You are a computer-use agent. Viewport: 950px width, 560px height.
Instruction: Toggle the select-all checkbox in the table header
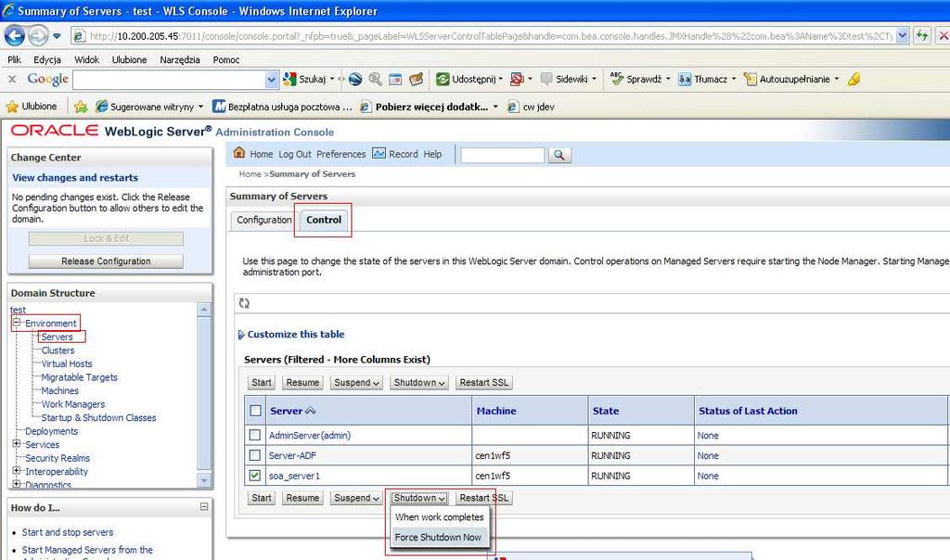coord(256,411)
